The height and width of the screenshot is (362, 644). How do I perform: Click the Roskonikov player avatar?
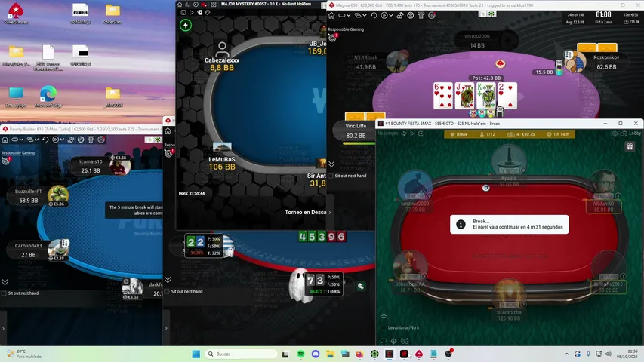pyautogui.click(x=575, y=62)
